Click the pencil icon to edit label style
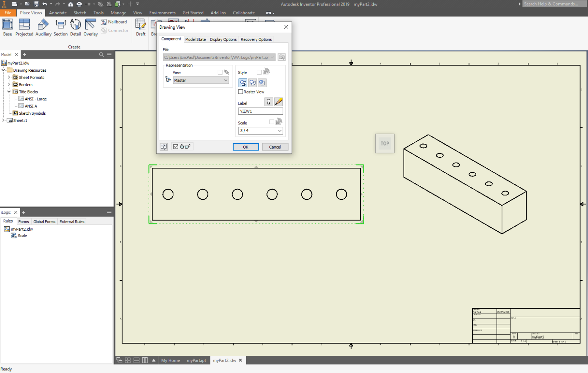 pos(278,102)
